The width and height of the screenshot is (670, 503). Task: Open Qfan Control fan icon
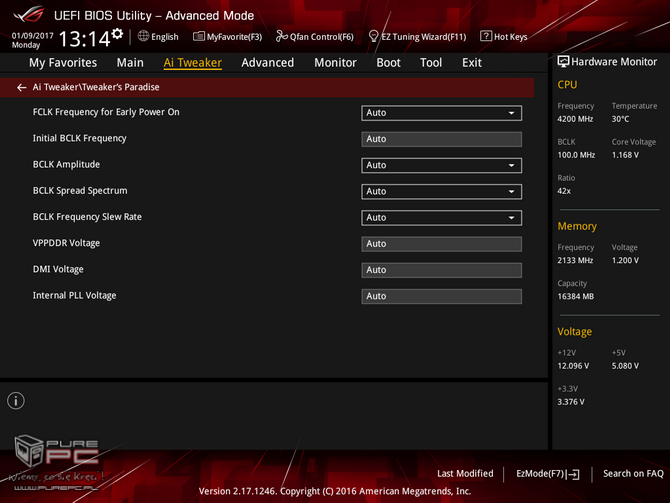282,36
